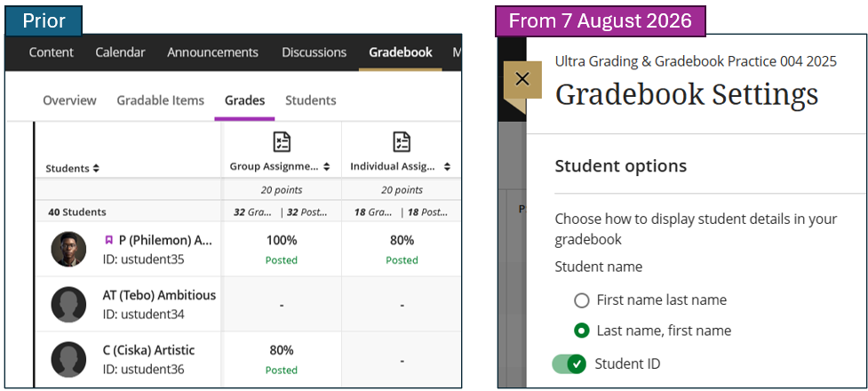Image resolution: width=868 pixels, height=391 pixels.
Task: Open the AT (Tebo) Ambitious student name
Action: pyautogui.click(x=159, y=295)
